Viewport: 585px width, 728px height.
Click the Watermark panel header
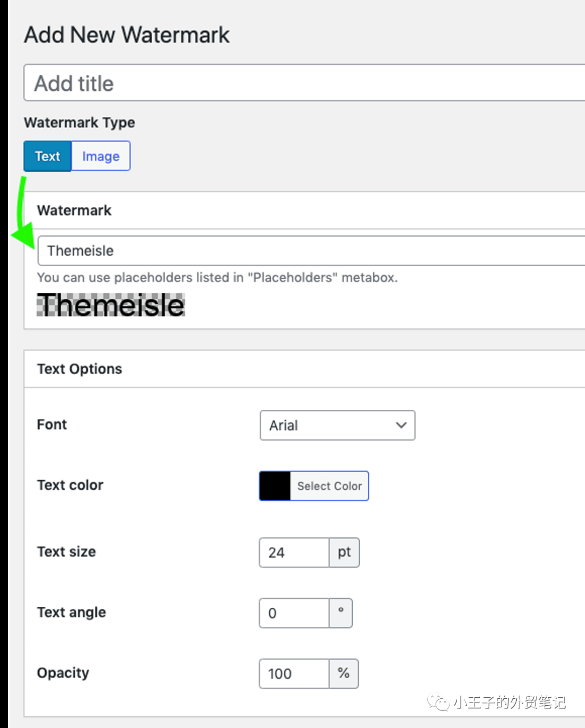click(x=304, y=210)
